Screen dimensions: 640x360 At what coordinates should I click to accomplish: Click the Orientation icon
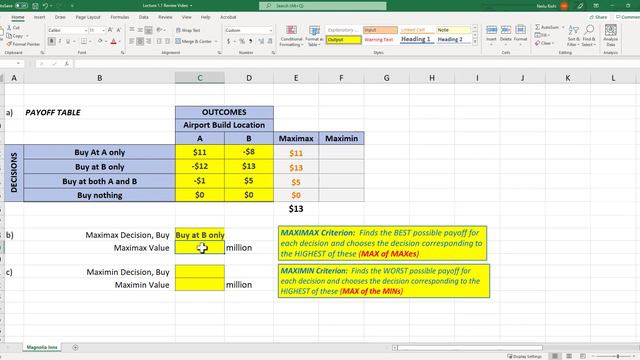point(159,30)
